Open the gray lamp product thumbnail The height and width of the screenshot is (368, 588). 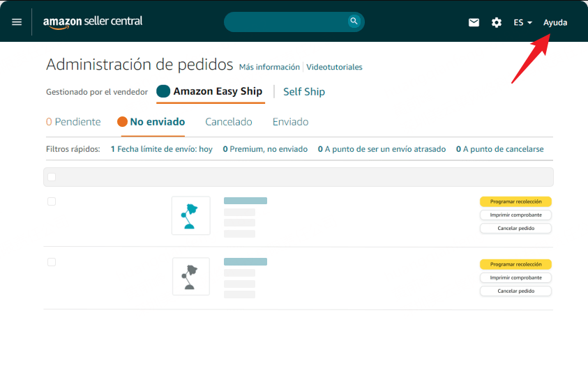point(191,277)
